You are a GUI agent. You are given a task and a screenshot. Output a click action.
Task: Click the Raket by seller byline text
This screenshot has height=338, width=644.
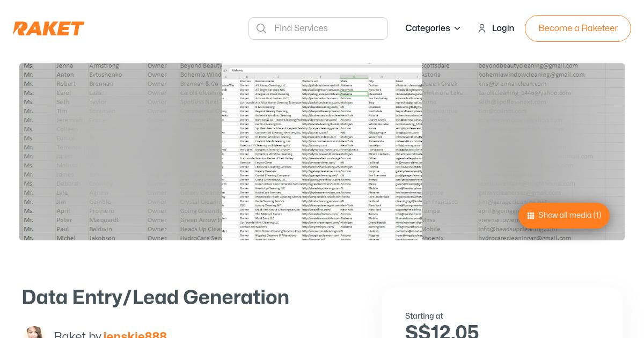click(78, 334)
